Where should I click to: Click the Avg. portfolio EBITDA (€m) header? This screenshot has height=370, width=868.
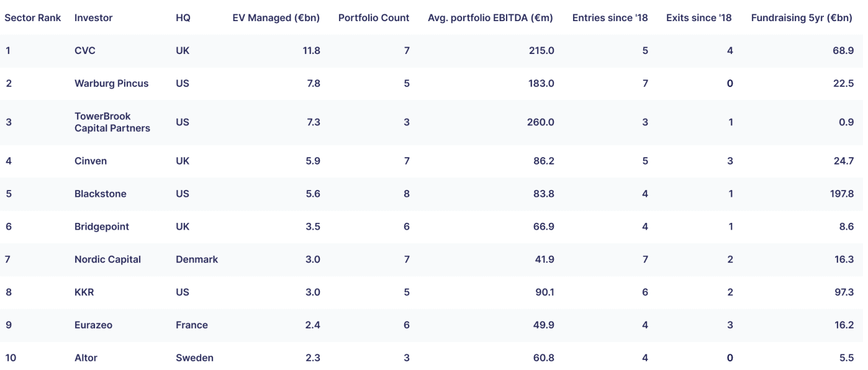(x=491, y=18)
